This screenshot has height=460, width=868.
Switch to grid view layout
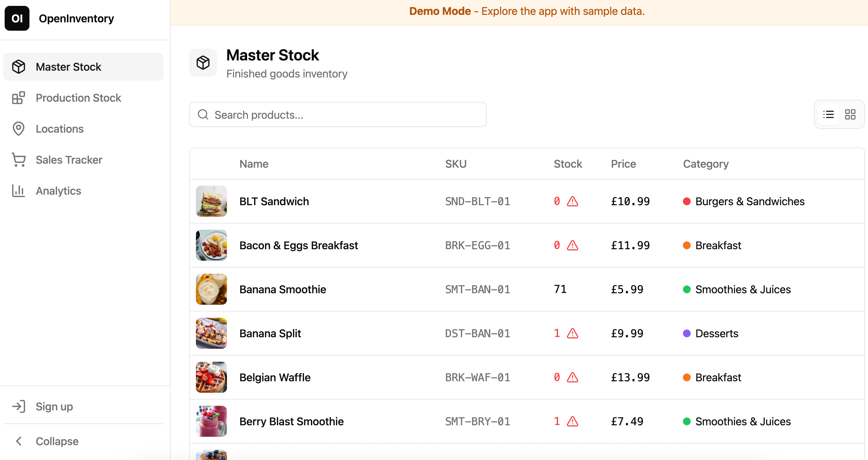click(850, 115)
